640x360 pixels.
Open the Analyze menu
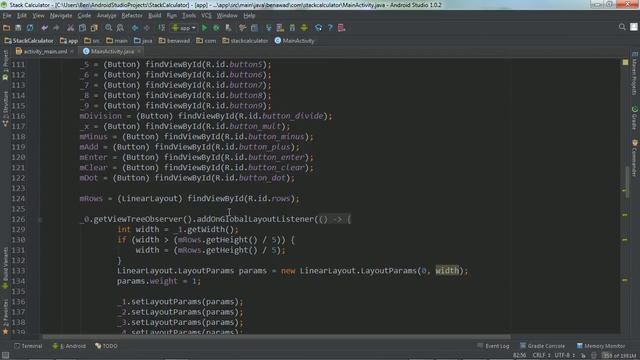point(107,16)
